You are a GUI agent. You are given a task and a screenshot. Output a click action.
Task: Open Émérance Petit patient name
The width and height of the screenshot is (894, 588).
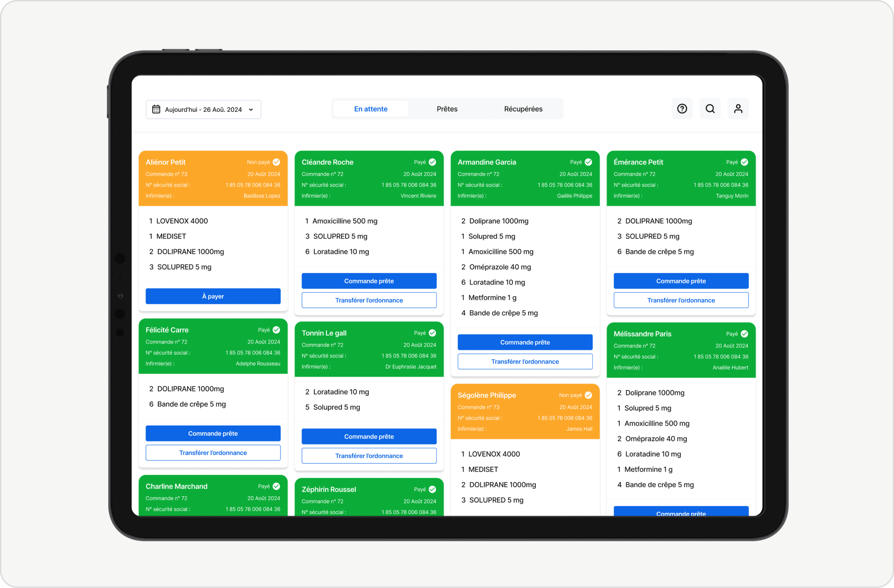coord(638,162)
